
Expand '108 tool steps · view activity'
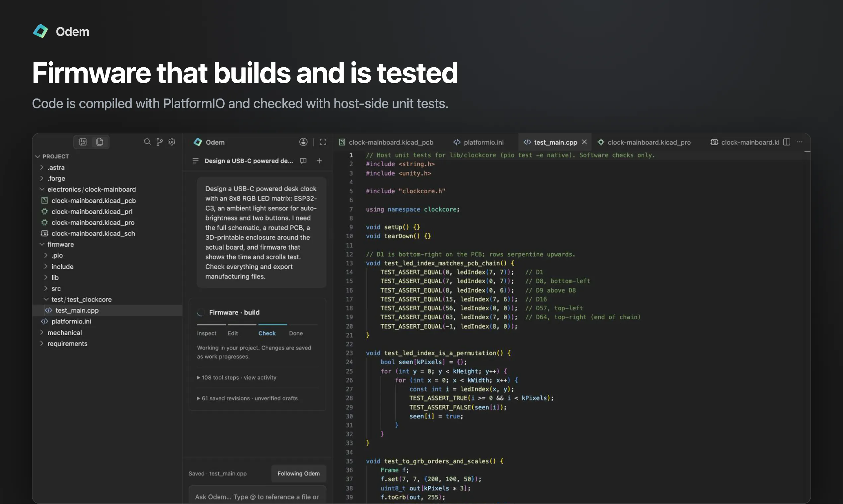tap(237, 377)
